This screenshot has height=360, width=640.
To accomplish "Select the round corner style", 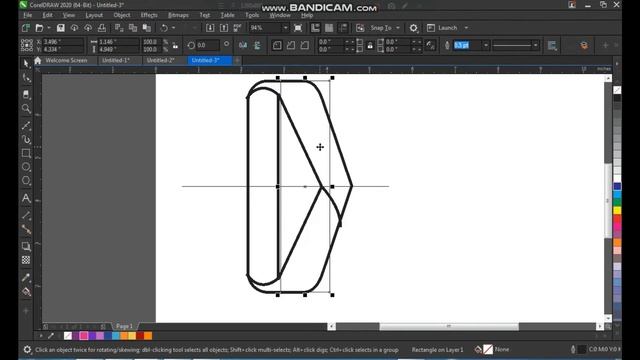I will [x=277, y=45].
